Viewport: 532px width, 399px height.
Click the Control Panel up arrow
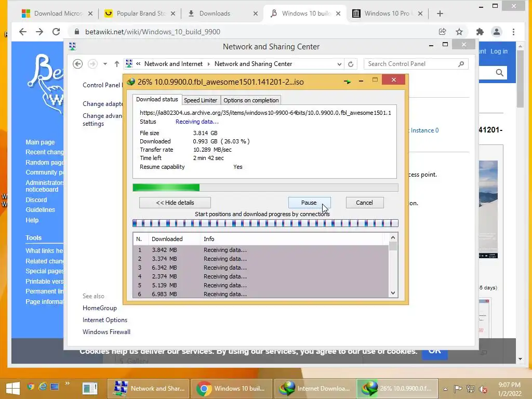pos(117,64)
